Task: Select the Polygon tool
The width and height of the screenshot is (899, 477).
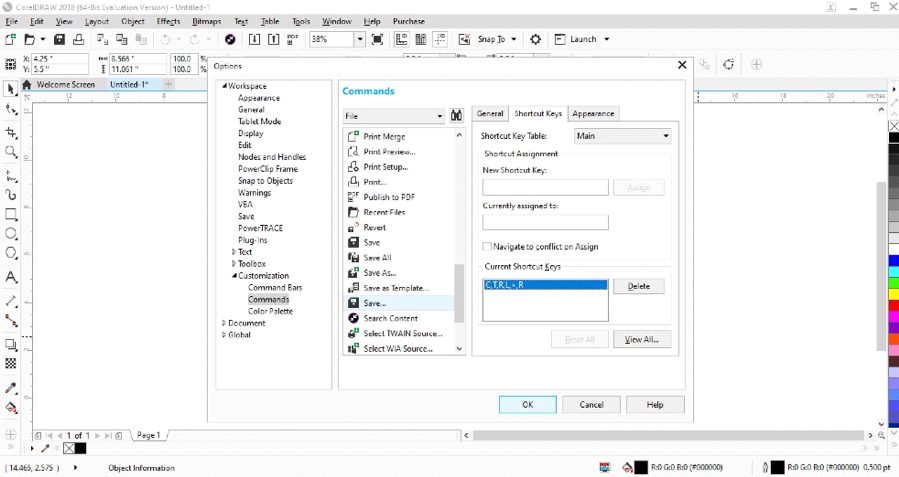Action: click(x=10, y=253)
